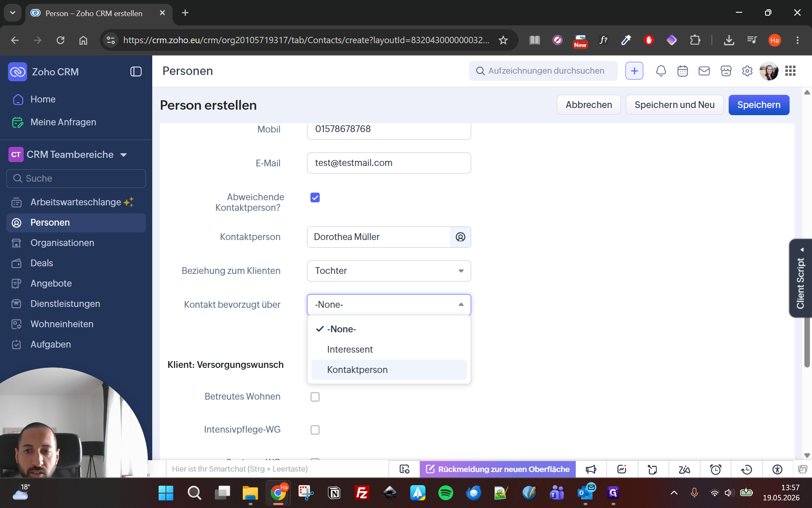The width and height of the screenshot is (812, 508).
Task: Enable the Betreutes Wohnen checkbox
Action: pyautogui.click(x=315, y=397)
